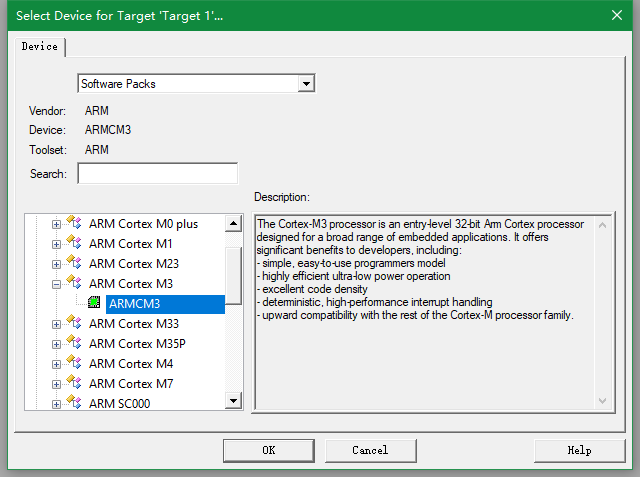Click description scroll down arrow
Image resolution: width=640 pixels, height=477 pixels.
602,401
